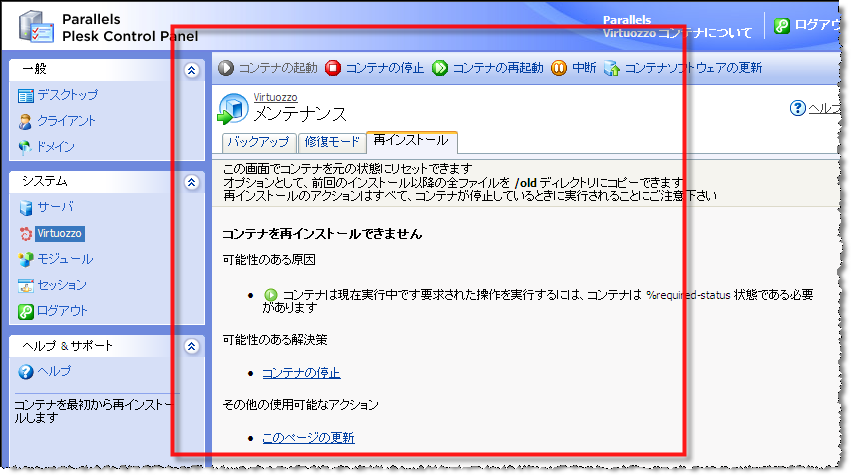
Task: Click the top-right help question mark icon
Action: point(797,108)
